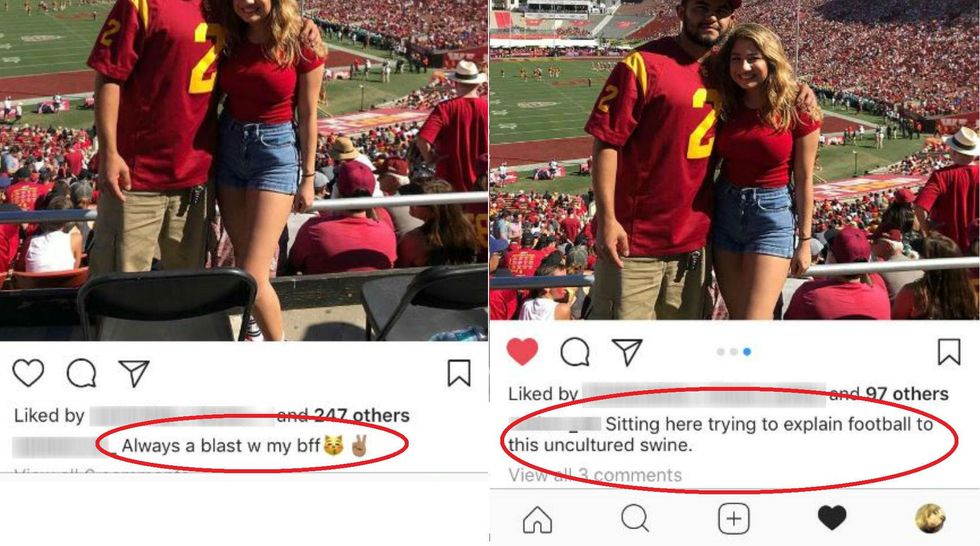This screenshot has height=546, width=980.
Task: Open the '247 others' likes list
Action: [x=362, y=415]
